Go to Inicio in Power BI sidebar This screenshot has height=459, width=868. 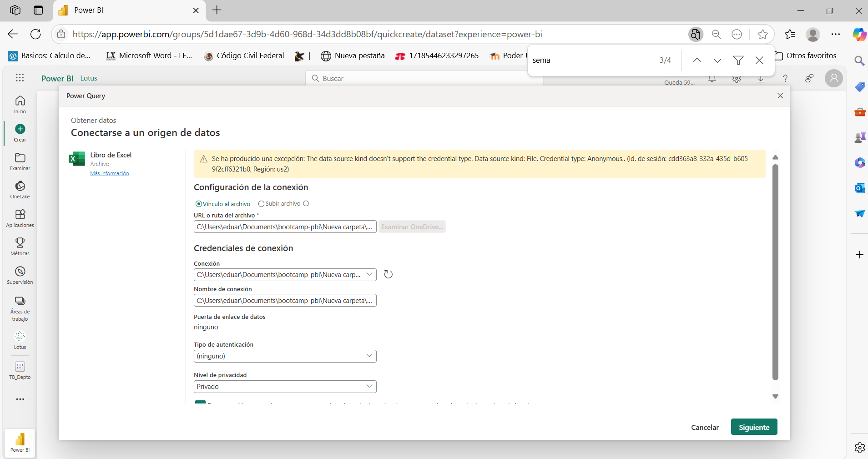tap(20, 105)
